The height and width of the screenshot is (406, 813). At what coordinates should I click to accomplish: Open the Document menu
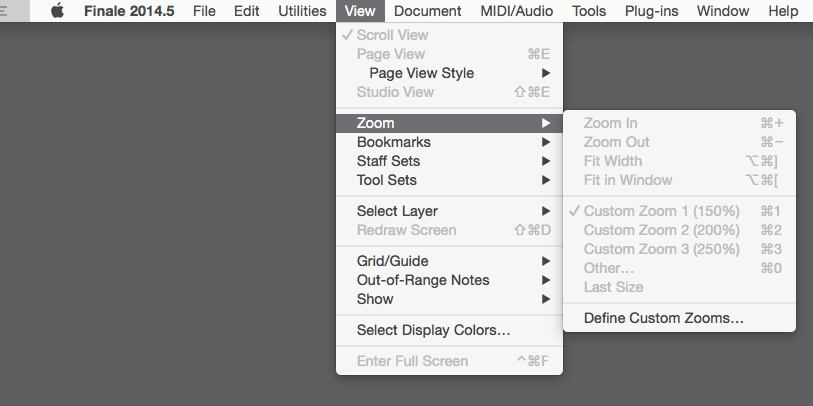tap(428, 11)
